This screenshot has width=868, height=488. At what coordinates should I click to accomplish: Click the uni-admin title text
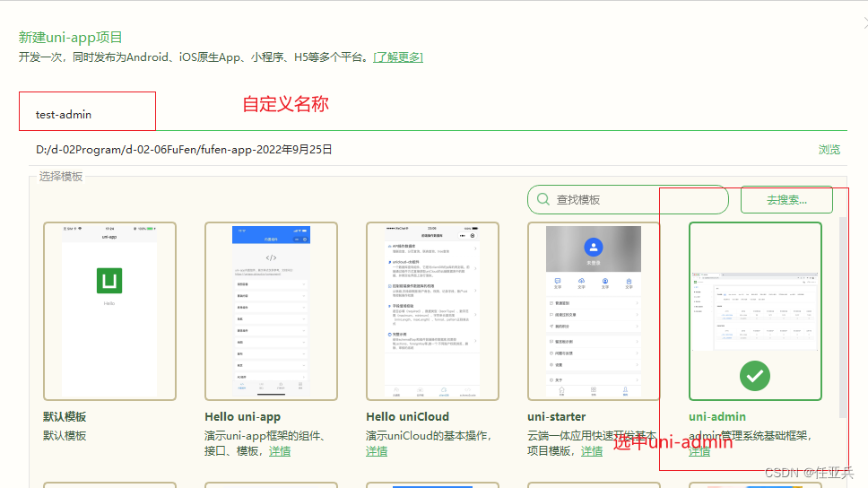(x=716, y=416)
